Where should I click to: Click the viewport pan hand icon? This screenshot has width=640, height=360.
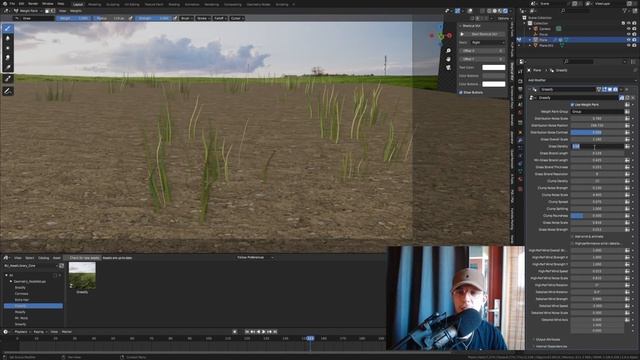point(448,59)
